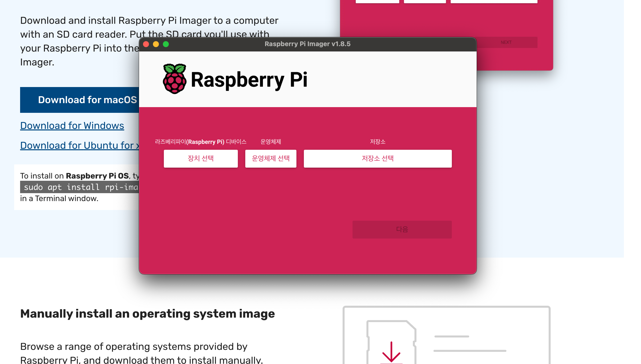Click the Download for macOS button
The height and width of the screenshot is (364, 641).
pos(80,100)
